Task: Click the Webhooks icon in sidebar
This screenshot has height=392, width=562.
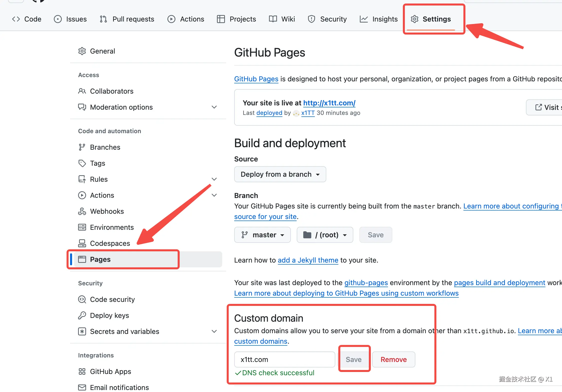Action: point(82,211)
